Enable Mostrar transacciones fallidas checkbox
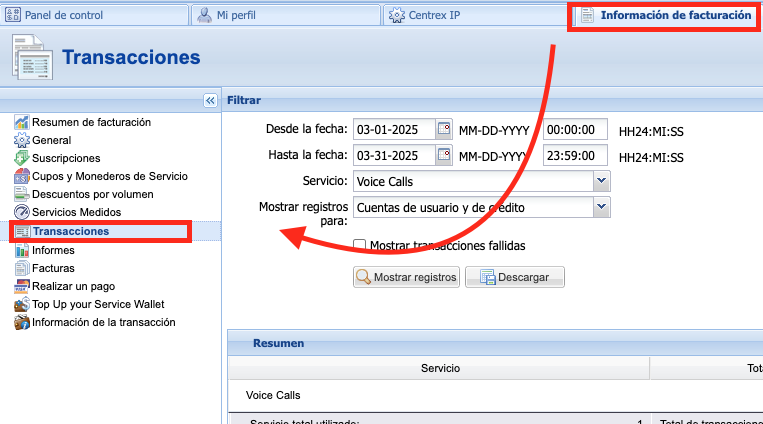 click(x=360, y=245)
